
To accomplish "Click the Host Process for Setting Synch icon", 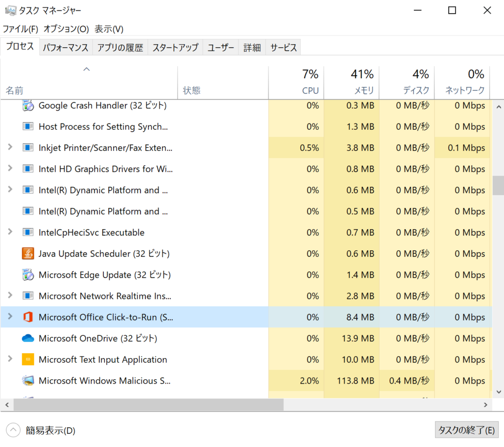I will tap(28, 126).
